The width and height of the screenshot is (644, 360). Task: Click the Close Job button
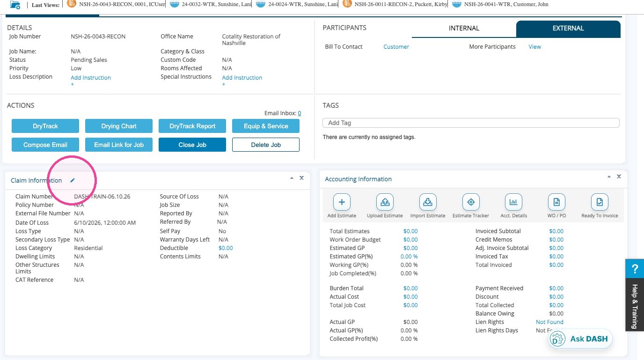(x=192, y=145)
